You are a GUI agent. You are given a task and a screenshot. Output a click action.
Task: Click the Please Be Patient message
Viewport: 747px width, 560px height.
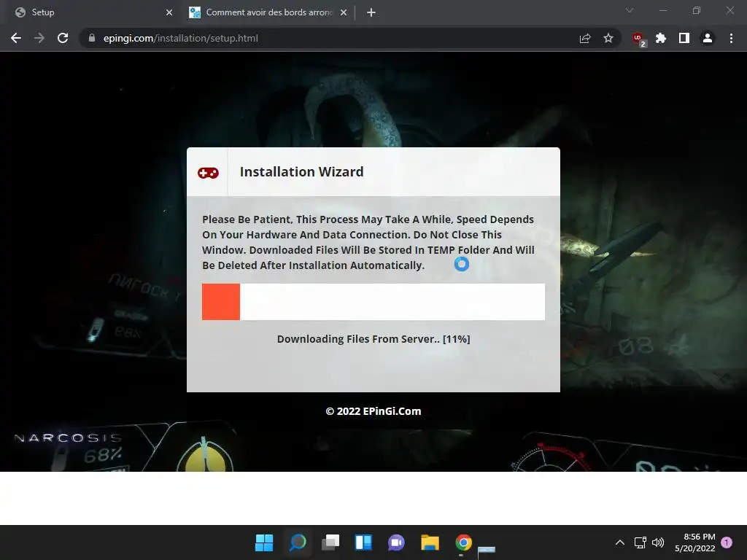(x=368, y=242)
